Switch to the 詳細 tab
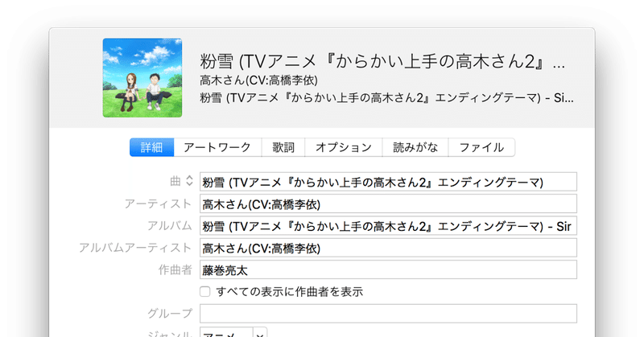Image resolution: width=644 pixels, height=337 pixels. click(152, 147)
